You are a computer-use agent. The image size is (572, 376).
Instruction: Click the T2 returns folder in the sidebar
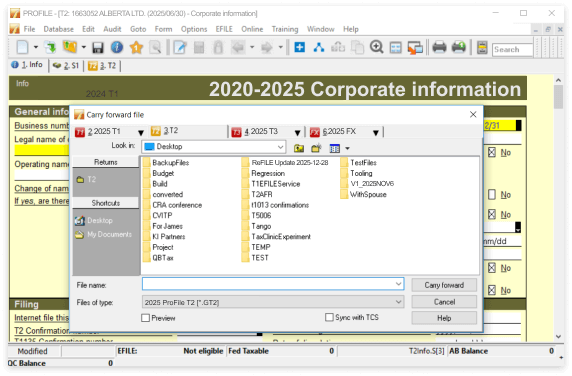(x=86, y=179)
